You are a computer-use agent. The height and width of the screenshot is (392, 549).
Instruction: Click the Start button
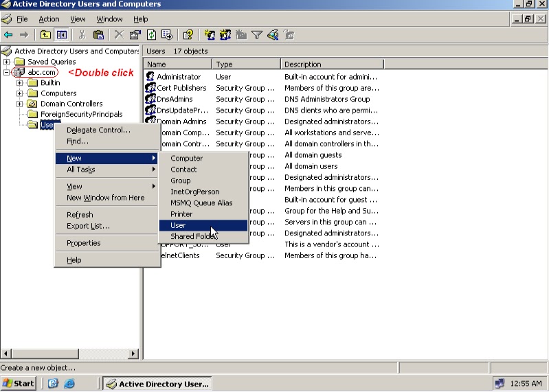click(x=18, y=384)
